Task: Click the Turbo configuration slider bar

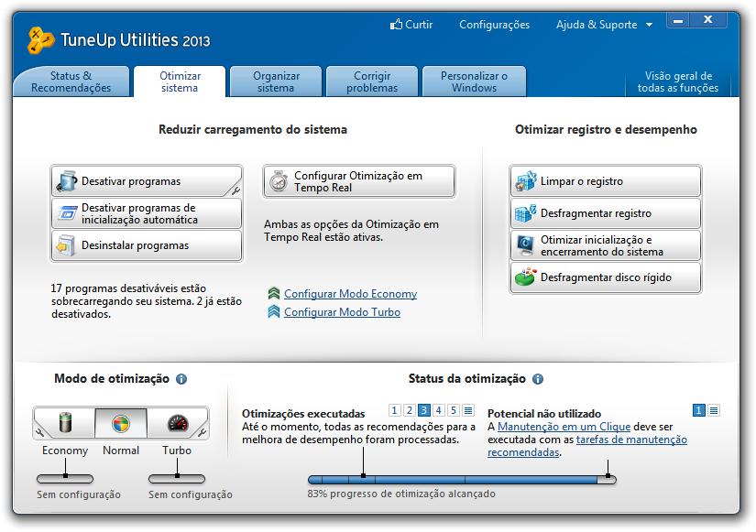Action: 177,479
